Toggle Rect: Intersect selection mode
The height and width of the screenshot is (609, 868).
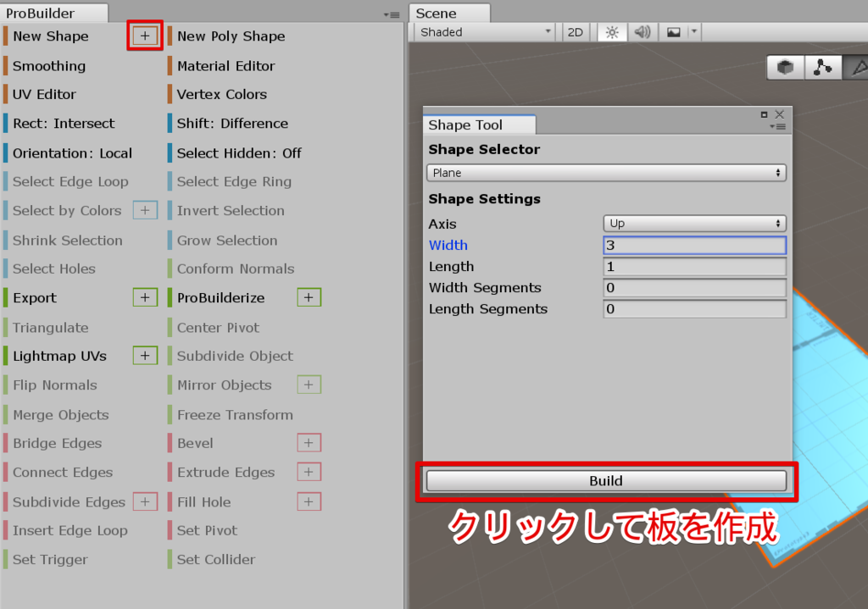click(64, 124)
